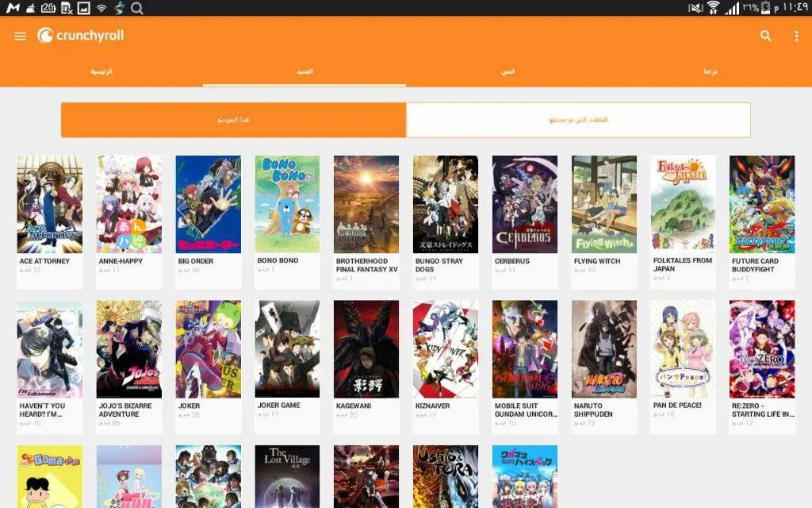Go to the انمي (Anime) tab
The height and width of the screenshot is (508, 812).
pyautogui.click(x=507, y=71)
